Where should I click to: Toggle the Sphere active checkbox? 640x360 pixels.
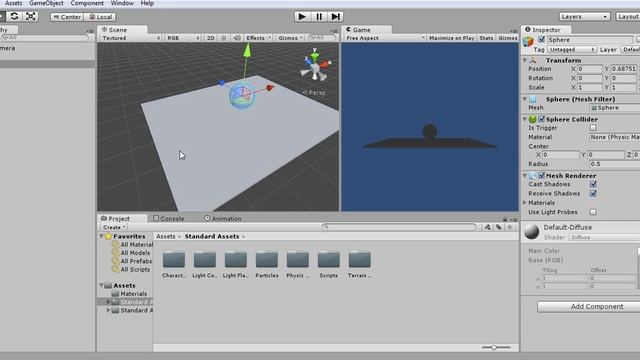[542, 40]
